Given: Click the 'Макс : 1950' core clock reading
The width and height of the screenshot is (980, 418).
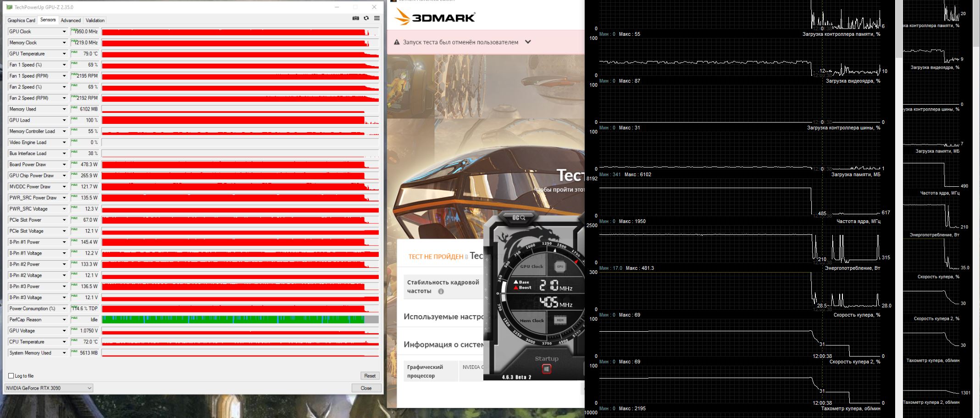Looking at the screenshot, I should 632,221.
